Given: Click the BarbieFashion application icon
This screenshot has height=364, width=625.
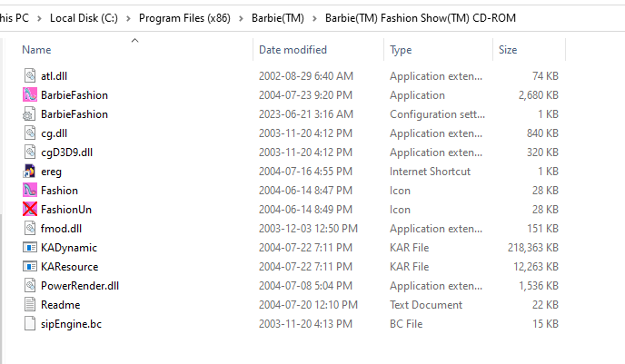Looking at the screenshot, I should coord(29,94).
